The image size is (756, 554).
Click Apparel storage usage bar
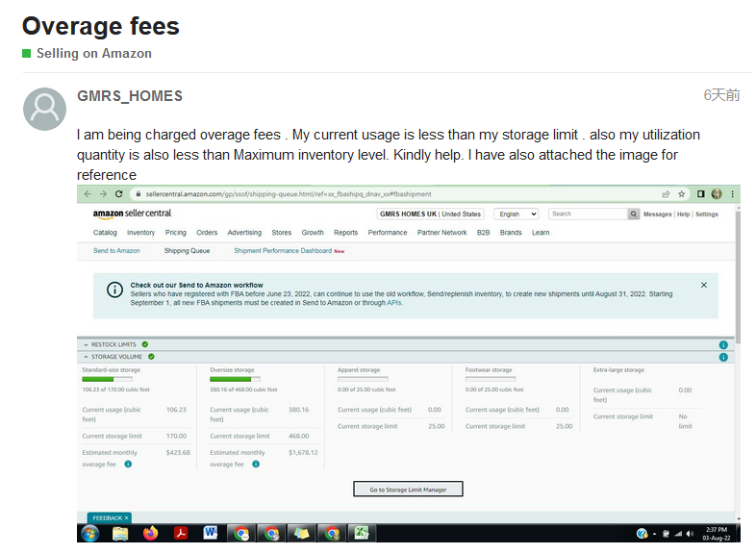[363, 380]
